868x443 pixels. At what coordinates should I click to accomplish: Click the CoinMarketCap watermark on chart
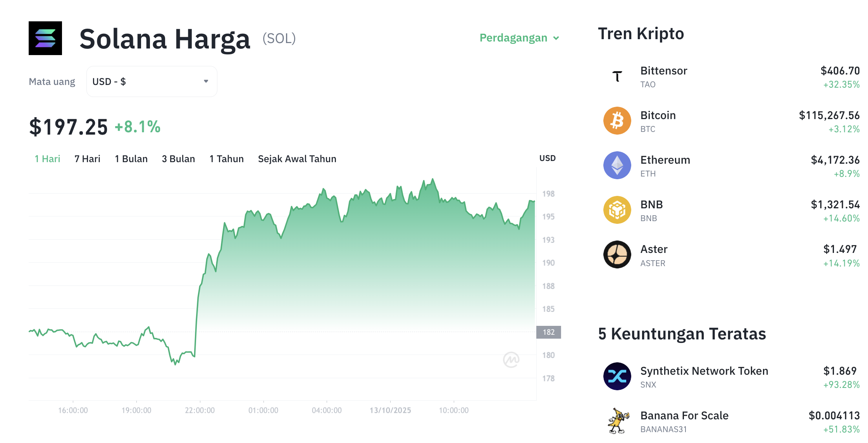[x=511, y=360]
